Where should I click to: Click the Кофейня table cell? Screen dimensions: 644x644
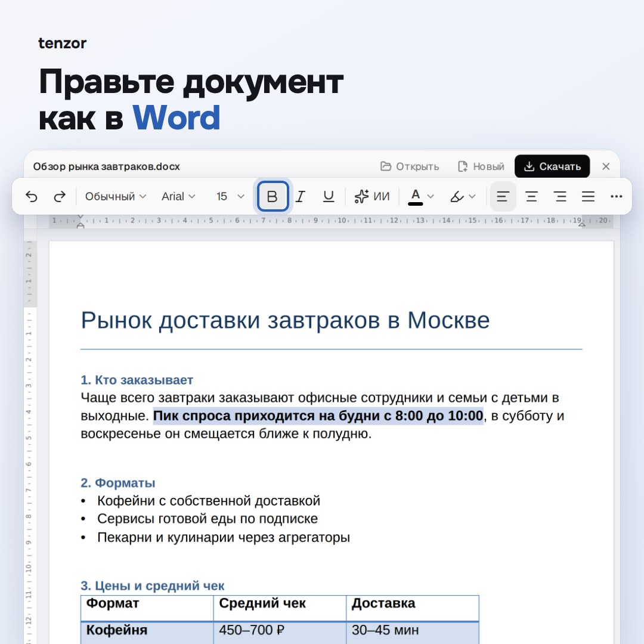click(x=147, y=633)
